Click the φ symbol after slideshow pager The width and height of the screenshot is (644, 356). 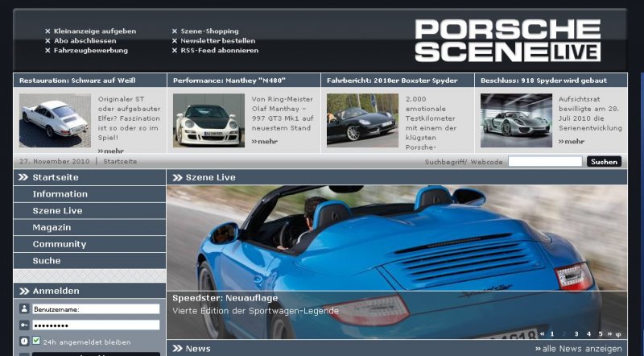(618, 334)
